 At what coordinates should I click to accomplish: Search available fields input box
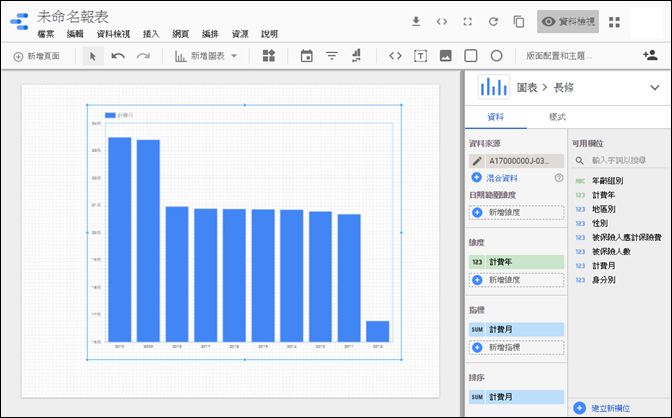tap(619, 160)
